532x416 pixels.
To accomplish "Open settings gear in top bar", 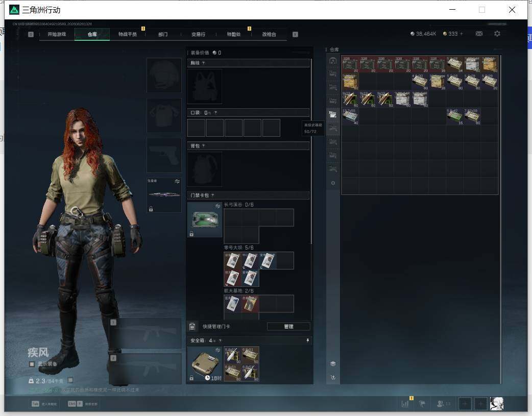I will [497, 34].
